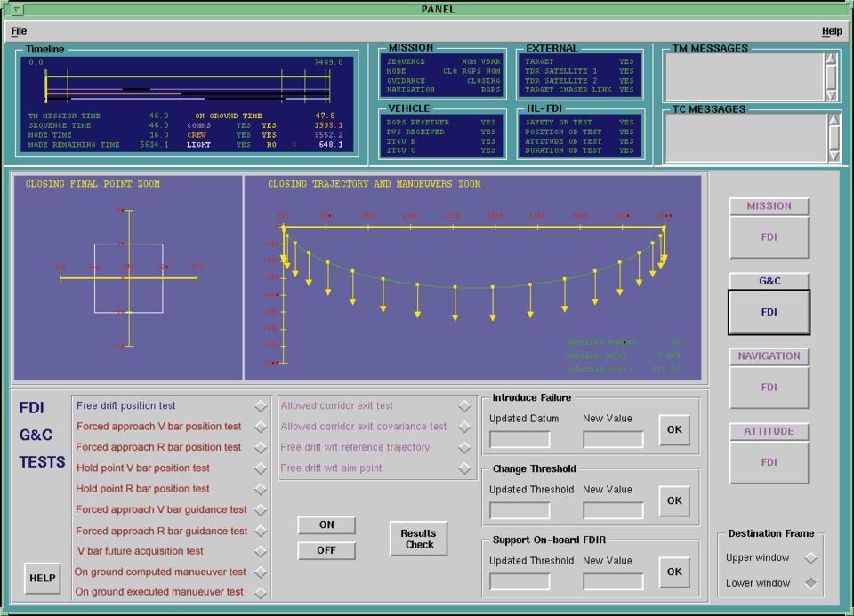Enable Forced approach V bar position test
854x616 pixels.
[260, 427]
